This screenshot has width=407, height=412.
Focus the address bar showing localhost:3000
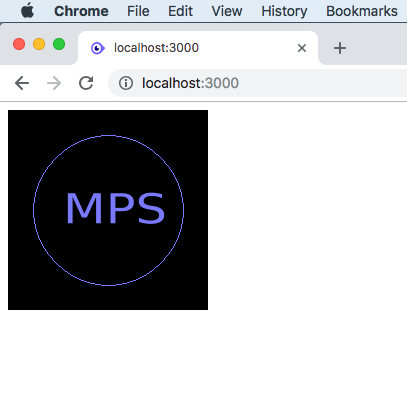pyautogui.click(x=257, y=83)
